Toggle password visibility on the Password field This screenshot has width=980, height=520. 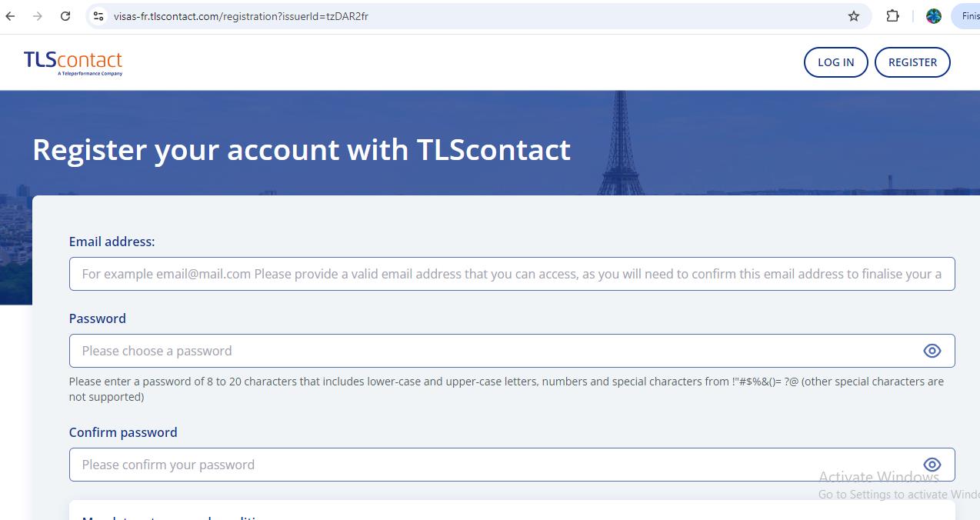932,350
